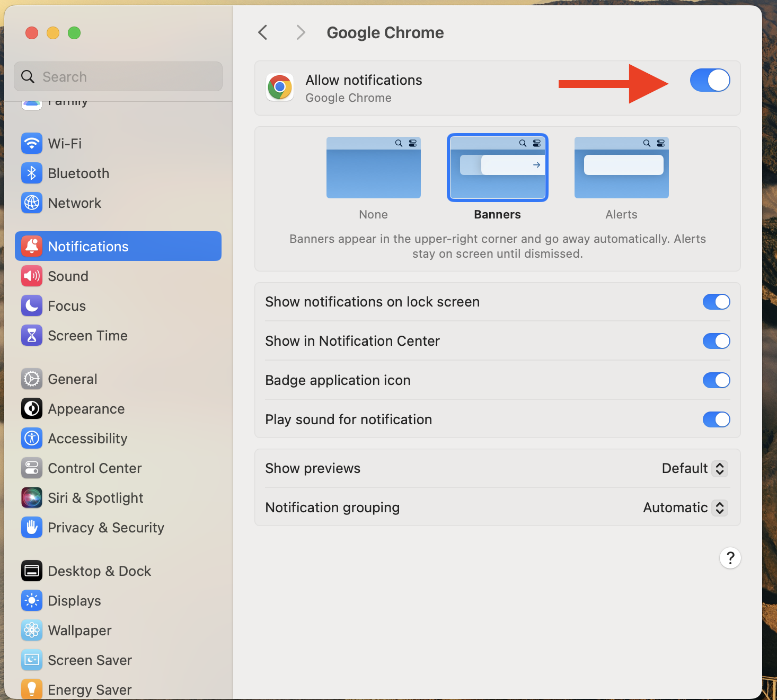Screen dimensions: 777x700
Task: Select the Banners notification style thumbnail
Action: click(498, 168)
